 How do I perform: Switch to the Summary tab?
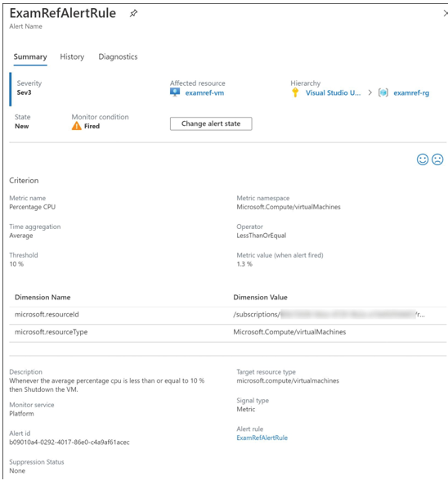[x=30, y=57]
